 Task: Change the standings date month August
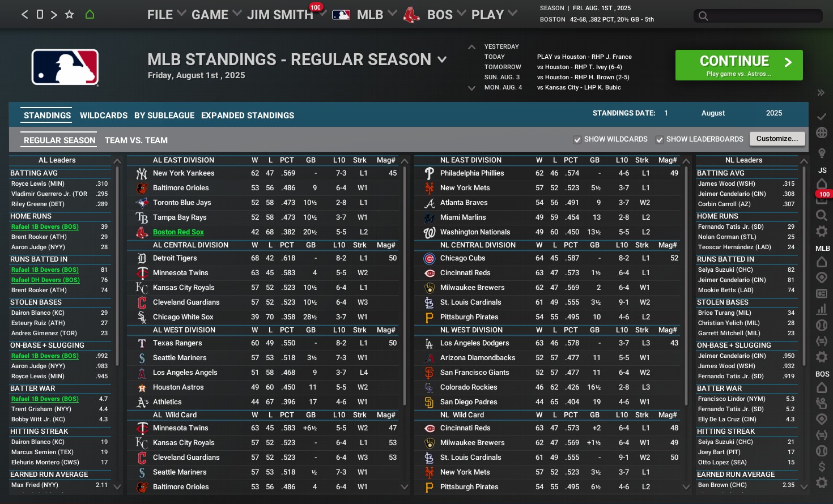pyautogui.click(x=713, y=113)
